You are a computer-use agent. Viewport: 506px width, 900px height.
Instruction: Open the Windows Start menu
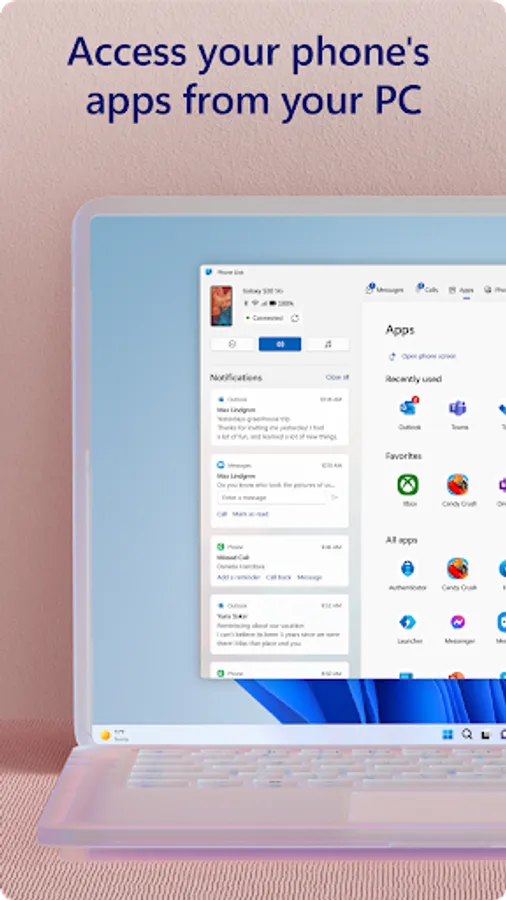[448, 734]
